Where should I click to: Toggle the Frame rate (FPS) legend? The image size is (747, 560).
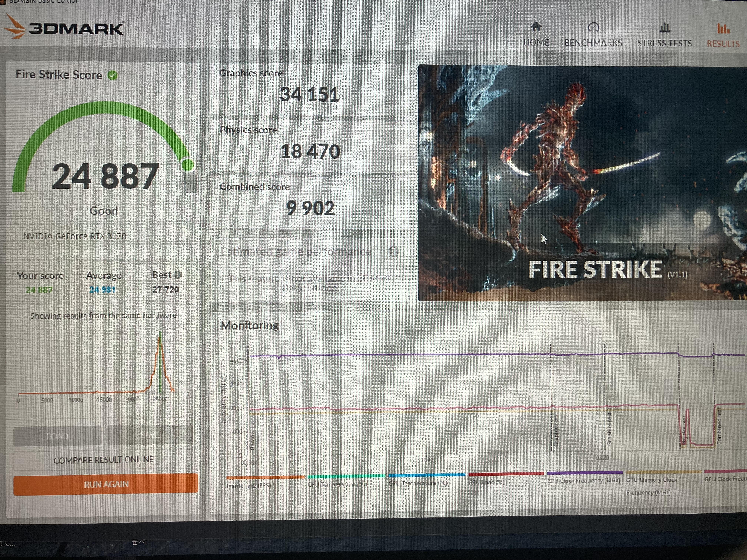click(x=249, y=485)
